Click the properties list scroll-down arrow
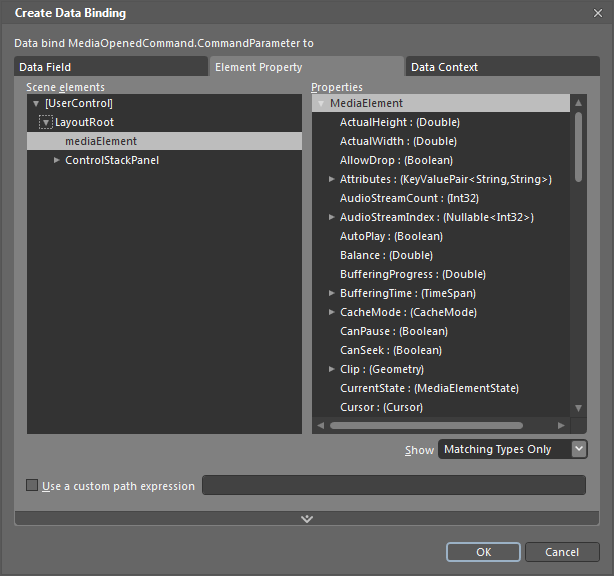Image resolution: width=614 pixels, height=576 pixels. pos(578,408)
